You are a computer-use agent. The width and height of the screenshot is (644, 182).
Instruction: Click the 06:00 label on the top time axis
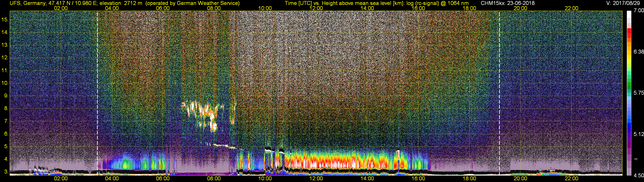pos(163,8)
